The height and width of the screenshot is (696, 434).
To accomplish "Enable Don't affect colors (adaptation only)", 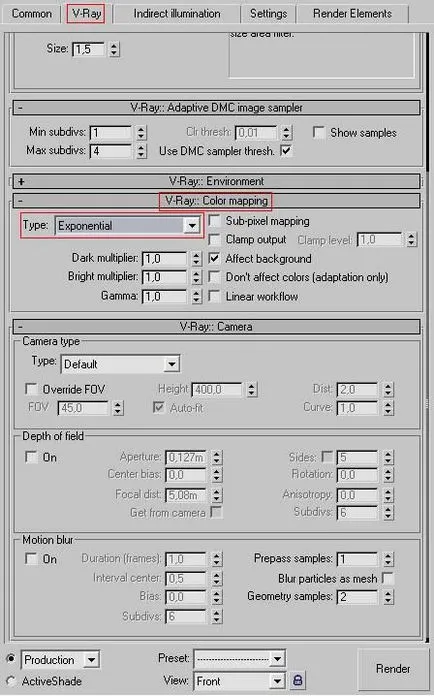I will pos(214,277).
